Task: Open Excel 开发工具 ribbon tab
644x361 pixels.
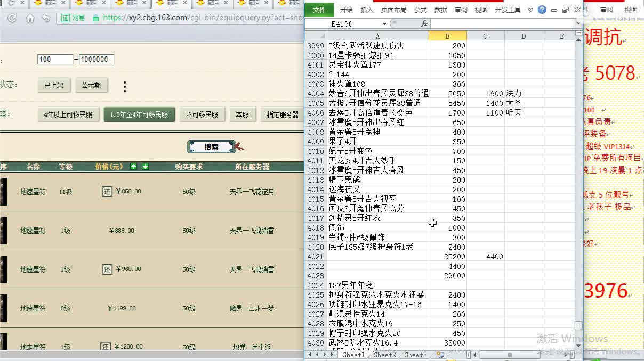Action: point(508,10)
